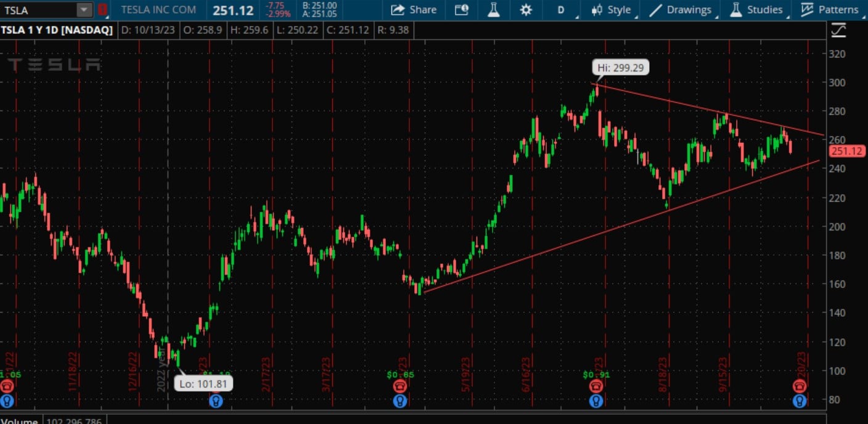Click the phone icon near the 20/23 date line

click(x=800, y=386)
